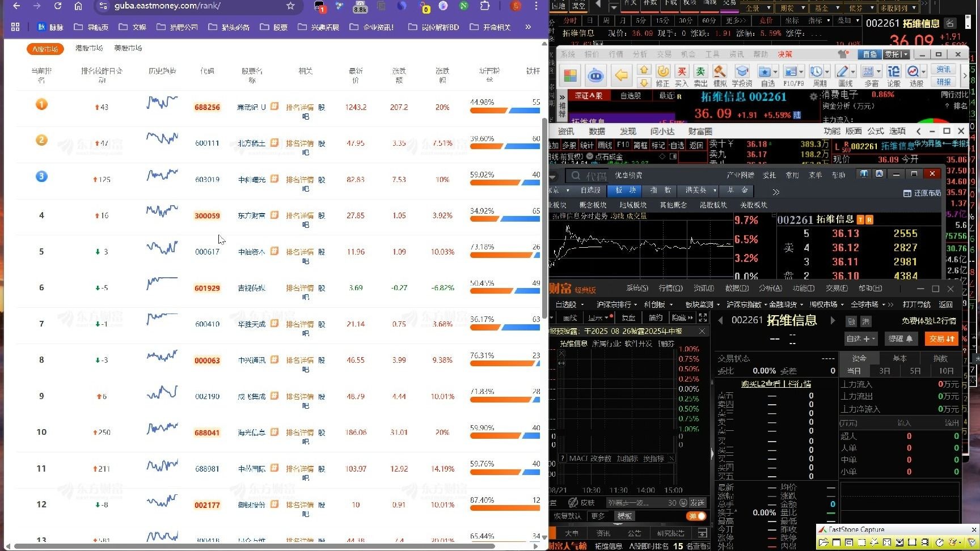Select the 10日 period option
Image resolution: width=980 pixels, height=551 pixels.
[x=946, y=371]
